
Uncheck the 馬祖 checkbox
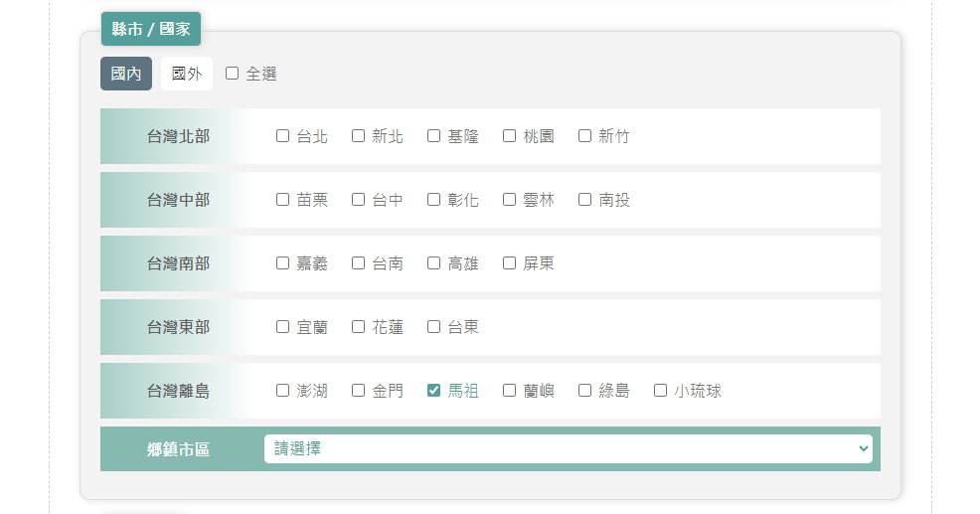[434, 391]
